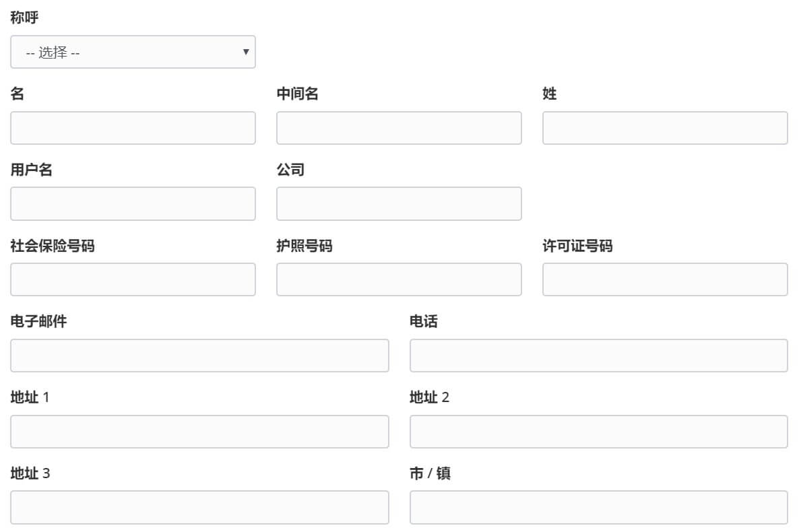Viewport: 799px width, 532px height.
Task: Click the 护照号码 label text
Action: point(304,246)
